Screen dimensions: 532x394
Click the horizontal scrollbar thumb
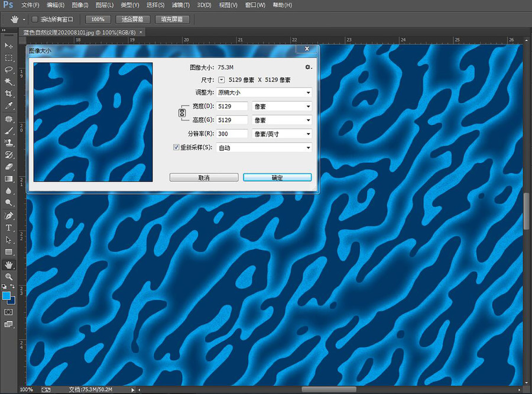[329, 390]
